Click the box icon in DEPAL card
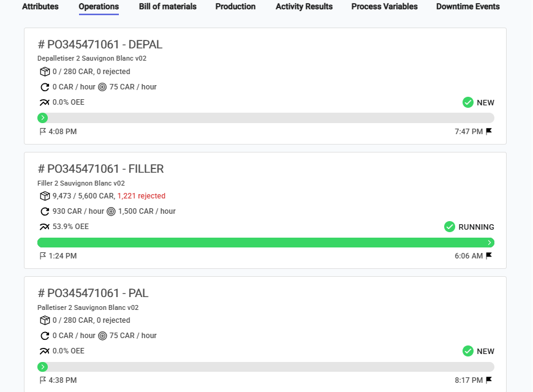The image size is (533, 392). coord(44,72)
